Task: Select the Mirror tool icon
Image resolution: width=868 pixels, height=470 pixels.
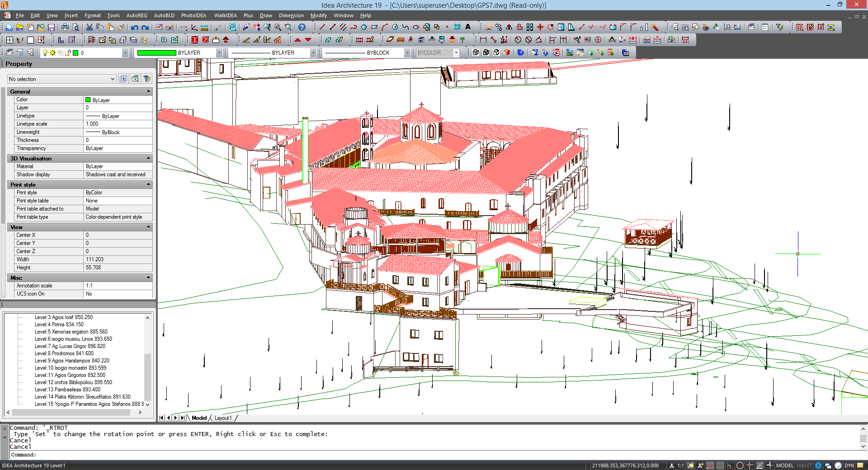Action: (509, 27)
